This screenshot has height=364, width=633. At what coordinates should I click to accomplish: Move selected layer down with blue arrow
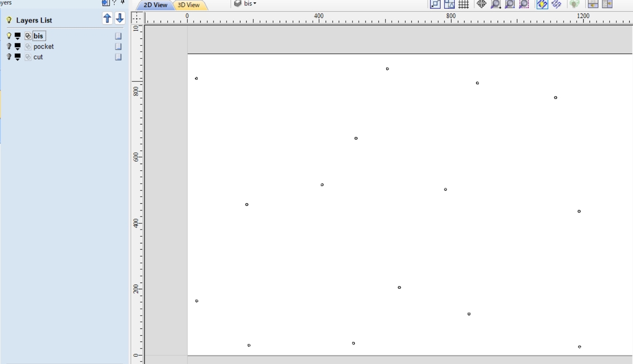[x=120, y=18]
